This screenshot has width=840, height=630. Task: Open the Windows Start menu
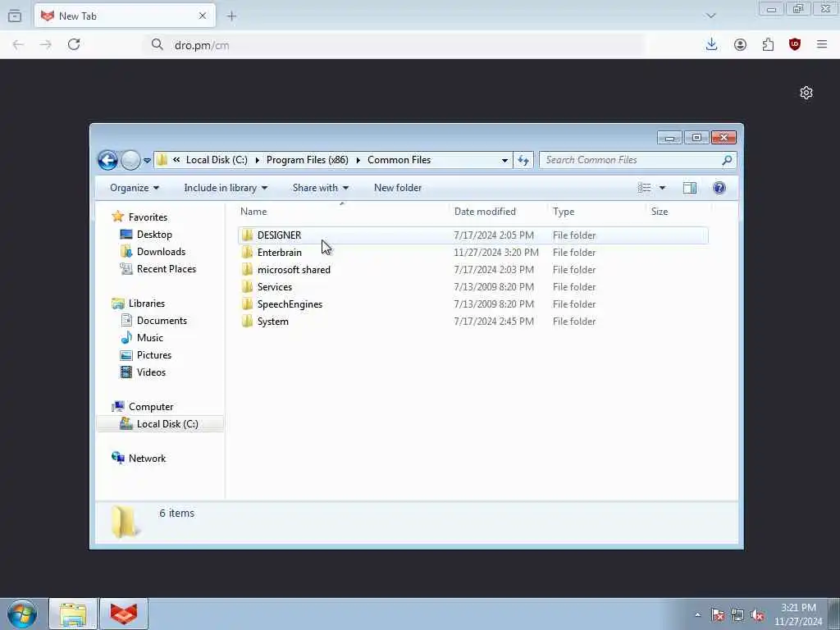(x=22, y=614)
